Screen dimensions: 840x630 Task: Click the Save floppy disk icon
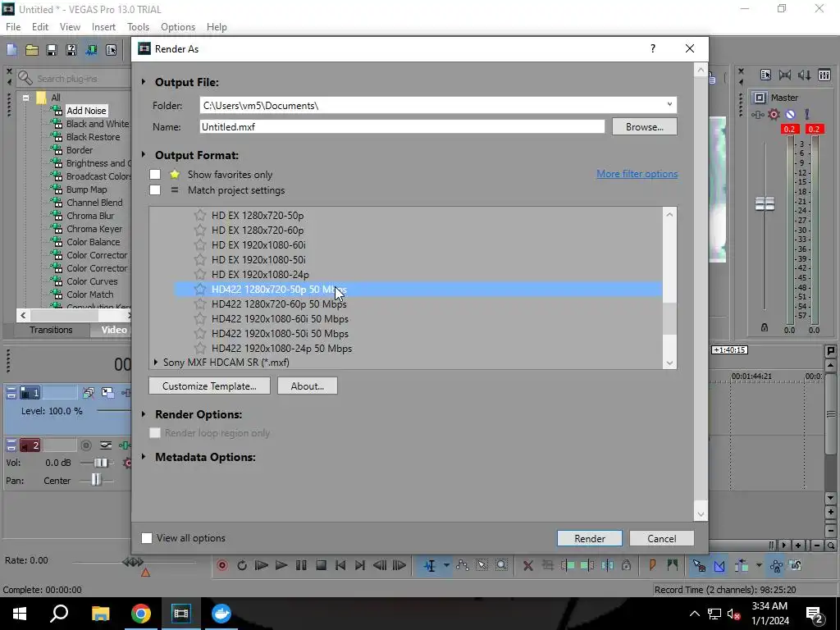pos(52,50)
